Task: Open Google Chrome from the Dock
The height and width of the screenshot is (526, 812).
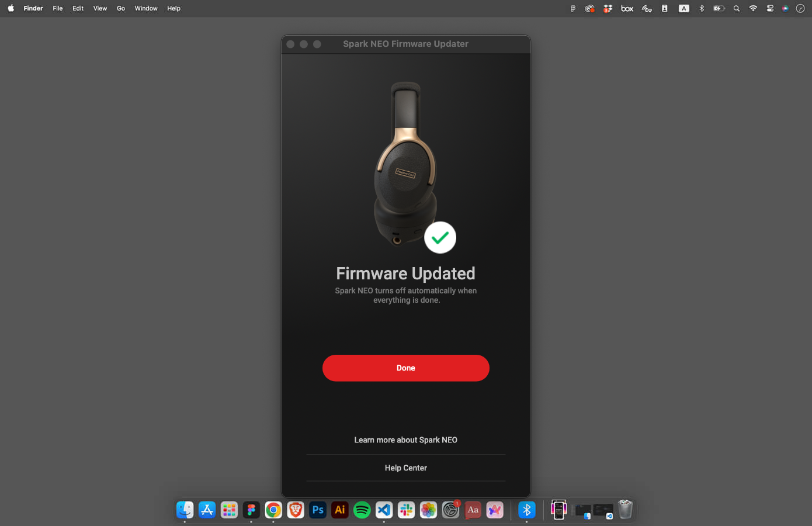Action: (x=273, y=510)
